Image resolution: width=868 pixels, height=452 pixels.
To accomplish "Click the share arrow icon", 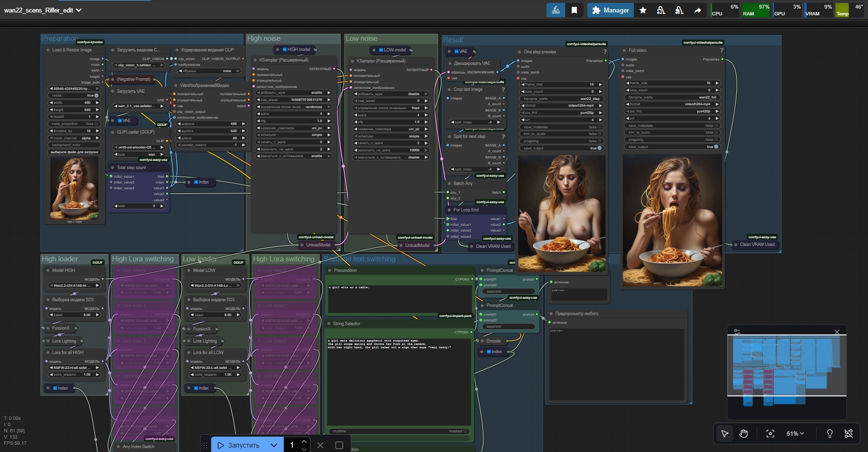I will [698, 10].
